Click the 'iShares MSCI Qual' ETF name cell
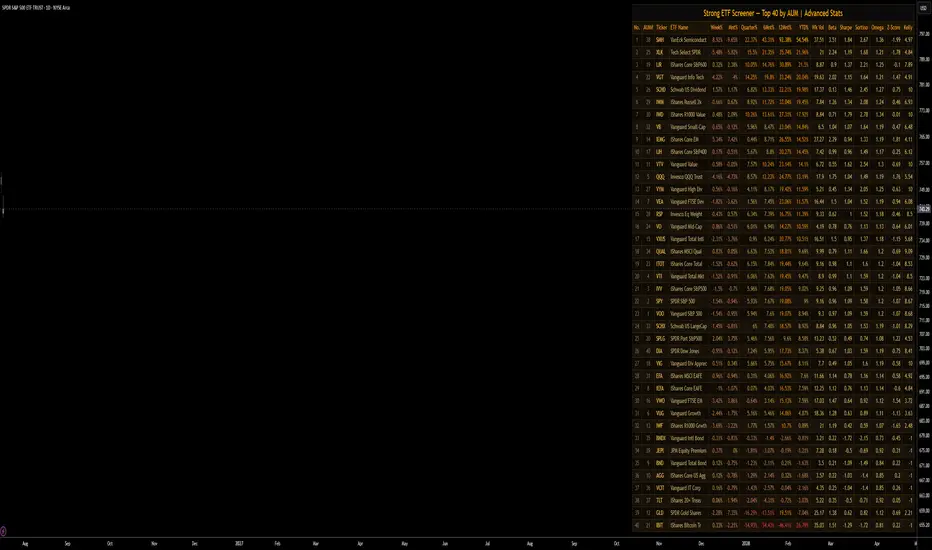The height and width of the screenshot is (550, 932). [x=687, y=252]
